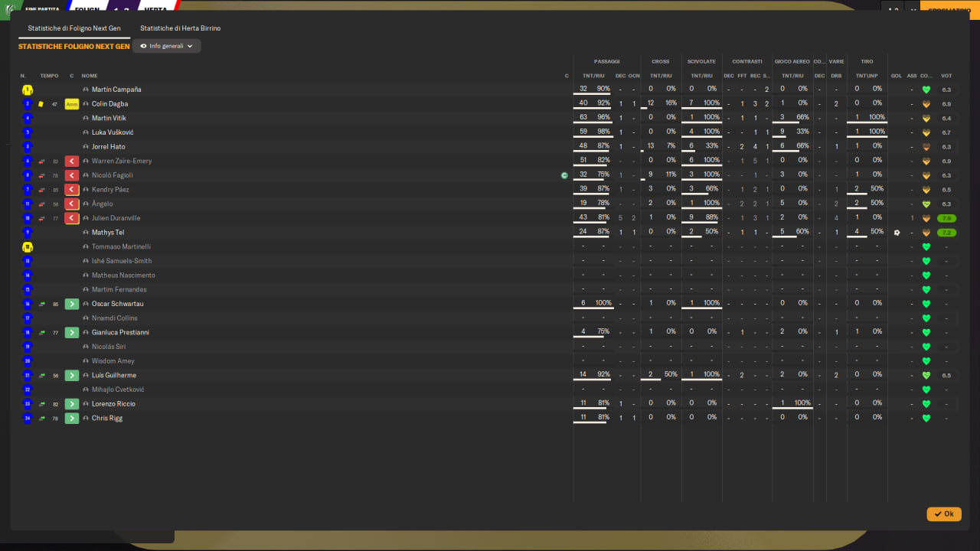Click the SCIVOLATE column group header
Viewport: 980px width, 551px height.
(701, 61)
